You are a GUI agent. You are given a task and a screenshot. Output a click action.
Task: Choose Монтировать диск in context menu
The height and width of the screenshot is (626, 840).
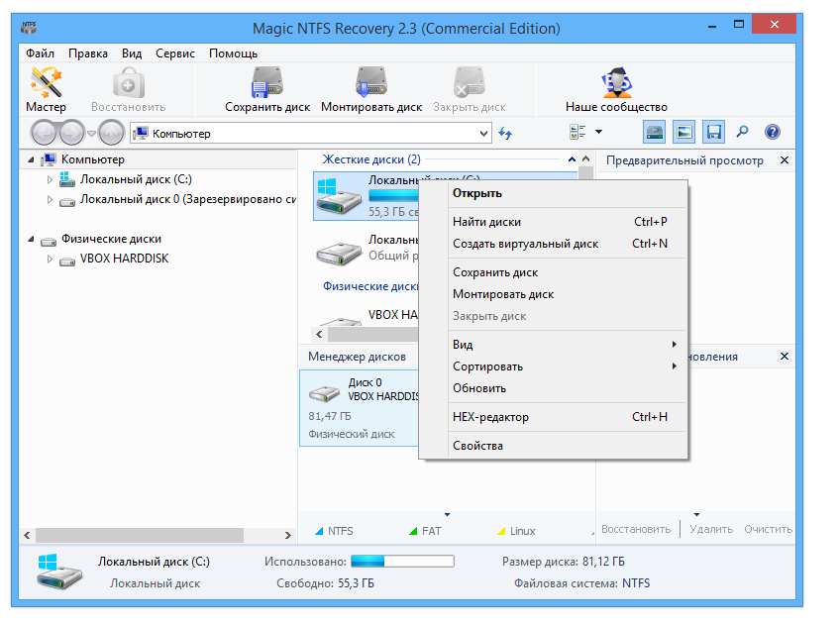click(567, 294)
